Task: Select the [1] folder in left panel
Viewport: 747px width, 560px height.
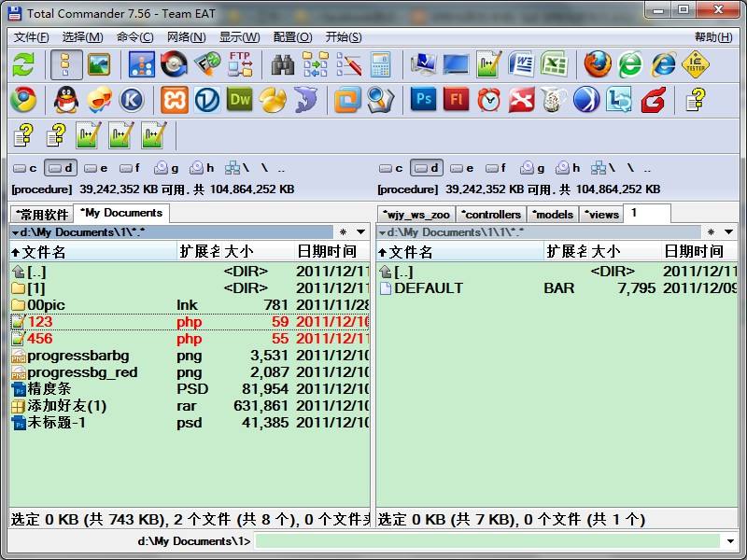Action: 190,288
